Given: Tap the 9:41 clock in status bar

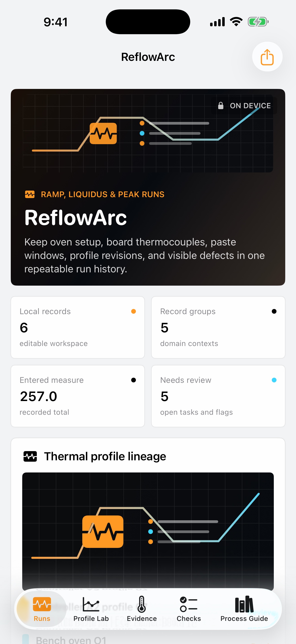Looking at the screenshot, I should 55,22.
